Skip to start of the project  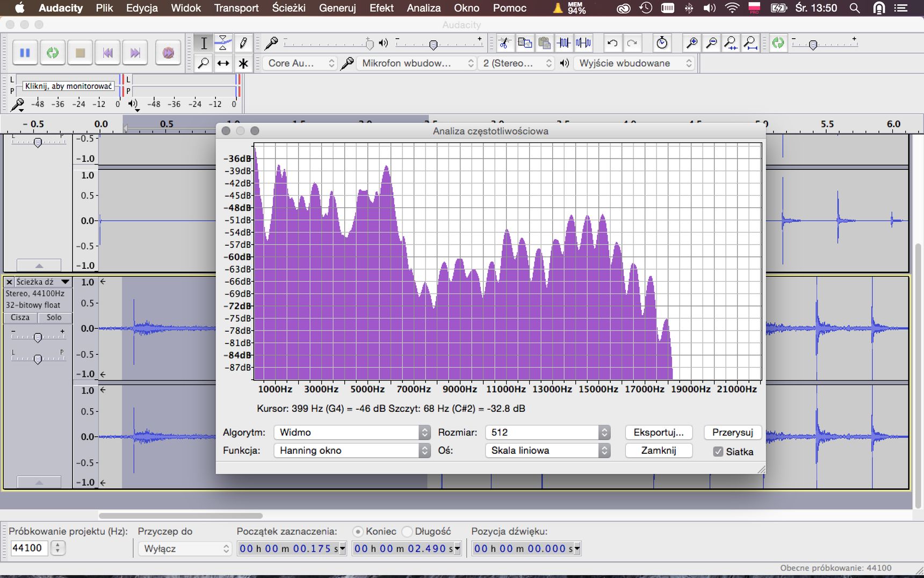[108, 53]
